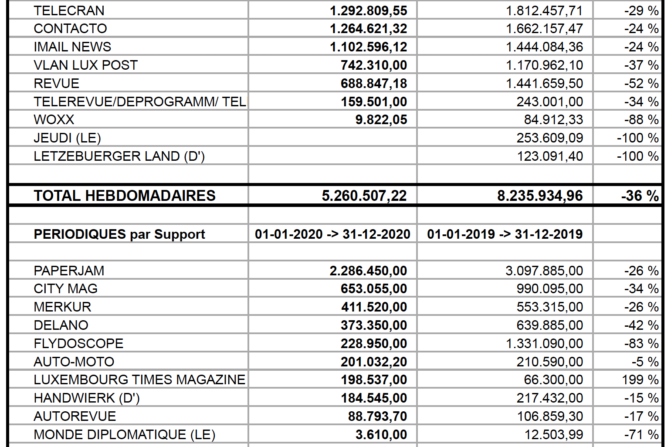Select the AUTOREVUE row label

[75, 417]
